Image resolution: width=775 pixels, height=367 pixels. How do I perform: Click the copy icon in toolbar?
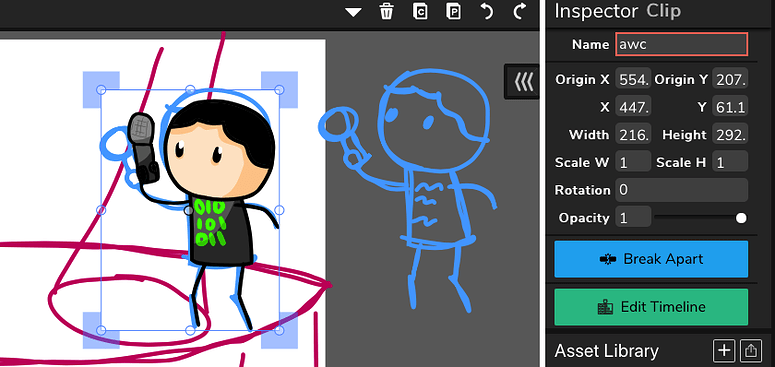[420, 11]
